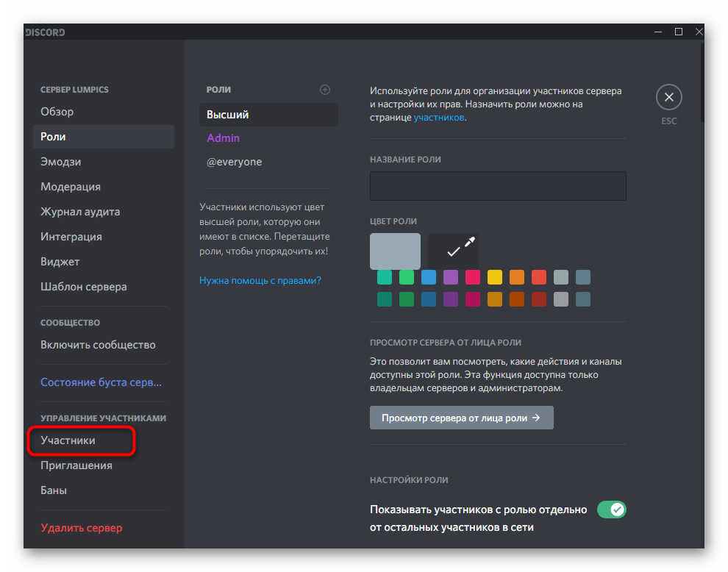The width and height of the screenshot is (728, 572).
Task: Select the Высший role
Action: [228, 115]
